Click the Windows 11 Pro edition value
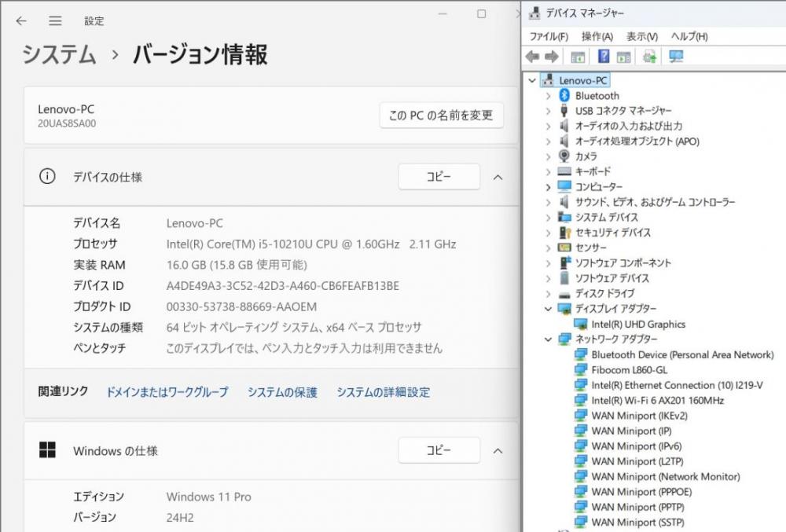This screenshot has height=532, width=786. pos(208,497)
